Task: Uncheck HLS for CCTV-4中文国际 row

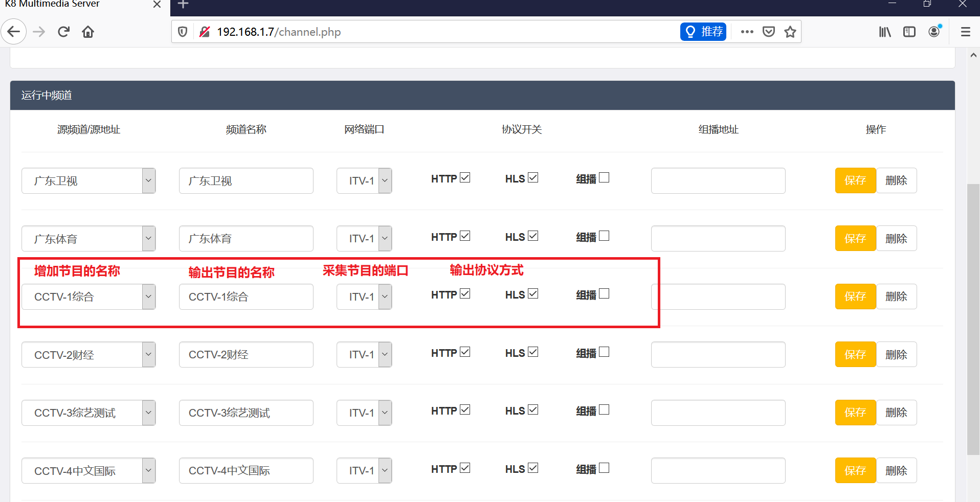Action: pos(533,468)
